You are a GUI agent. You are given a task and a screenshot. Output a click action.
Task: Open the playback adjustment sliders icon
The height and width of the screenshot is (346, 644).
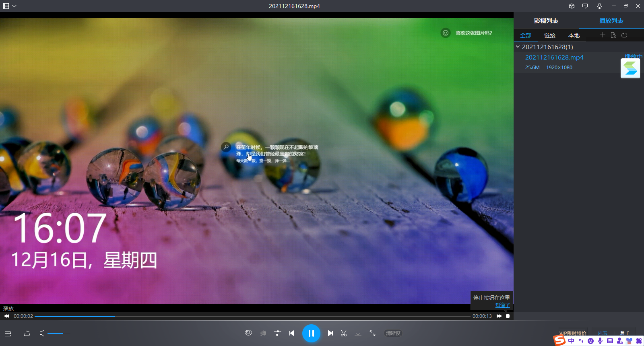(278, 333)
